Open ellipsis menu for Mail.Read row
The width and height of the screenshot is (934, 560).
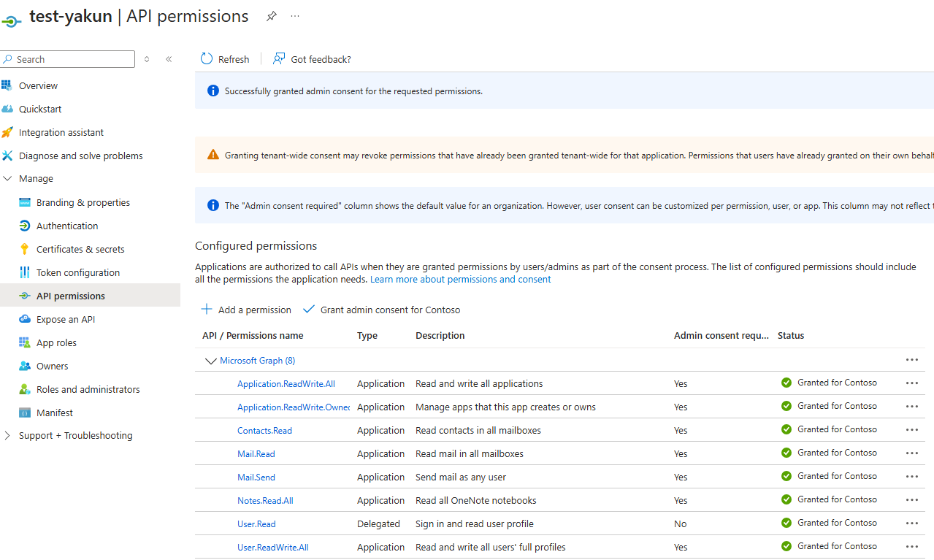(x=911, y=453)
